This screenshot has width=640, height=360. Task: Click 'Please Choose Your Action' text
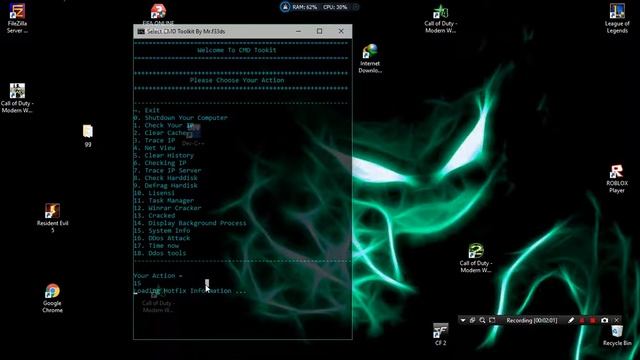tap(237, 80)
